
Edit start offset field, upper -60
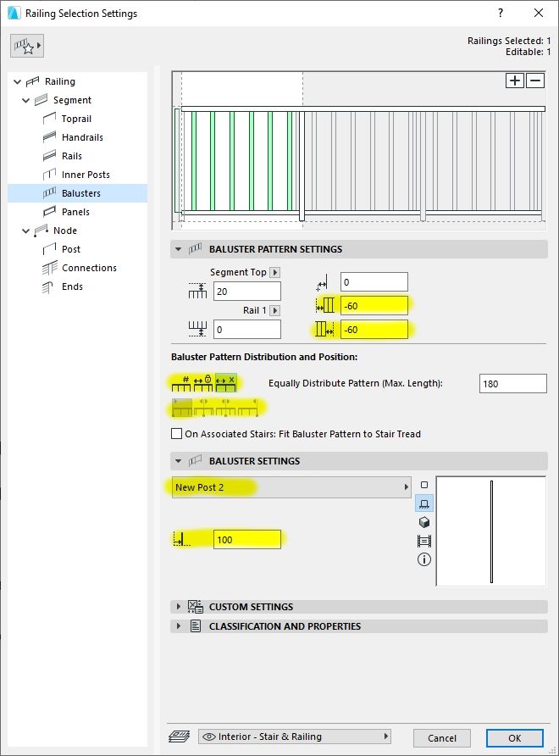(x=374, y=306)
